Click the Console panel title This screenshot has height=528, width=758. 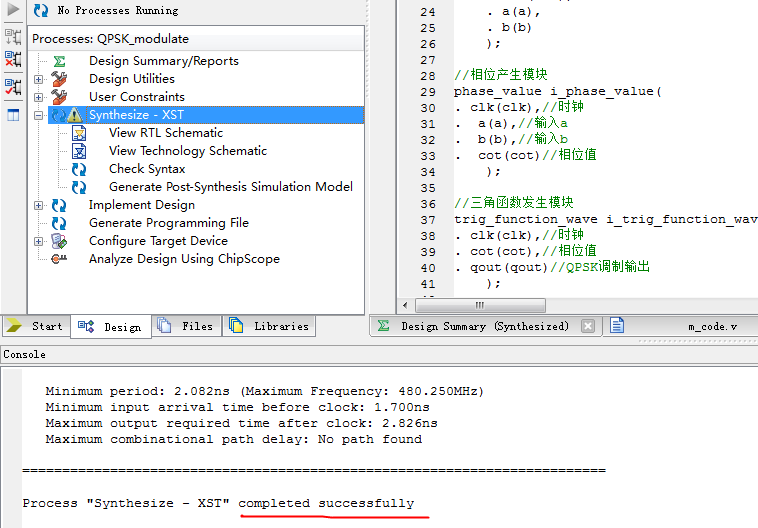pyautogui.click(x=24, y=354)
